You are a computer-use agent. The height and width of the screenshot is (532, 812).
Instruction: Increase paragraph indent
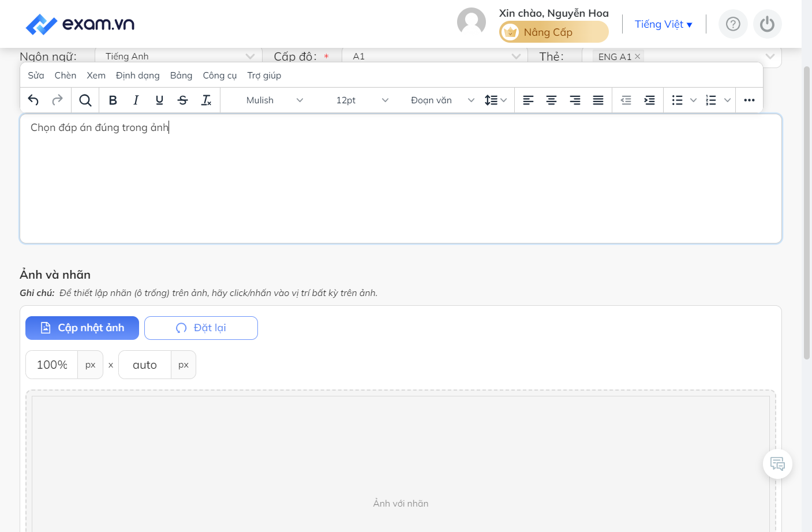650,100
